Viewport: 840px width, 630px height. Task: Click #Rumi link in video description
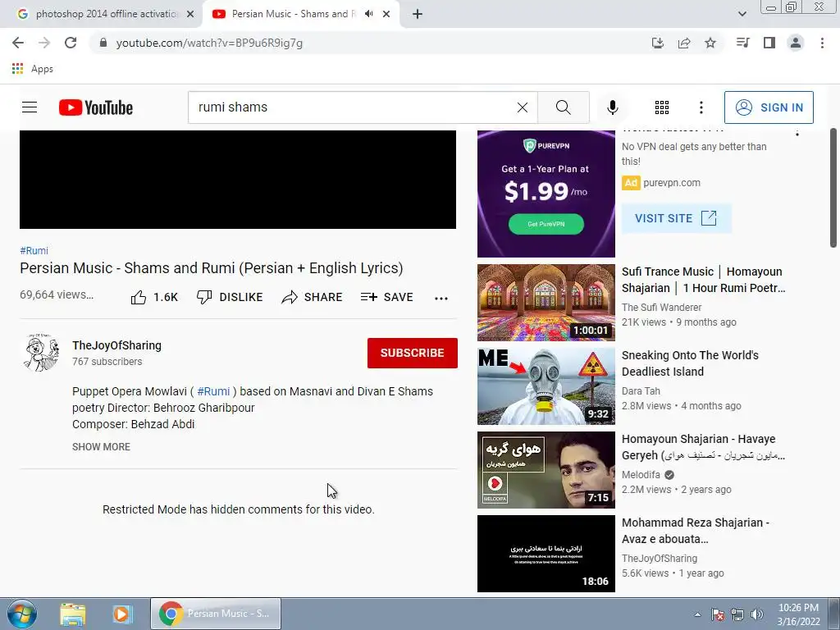coord(213,391)
